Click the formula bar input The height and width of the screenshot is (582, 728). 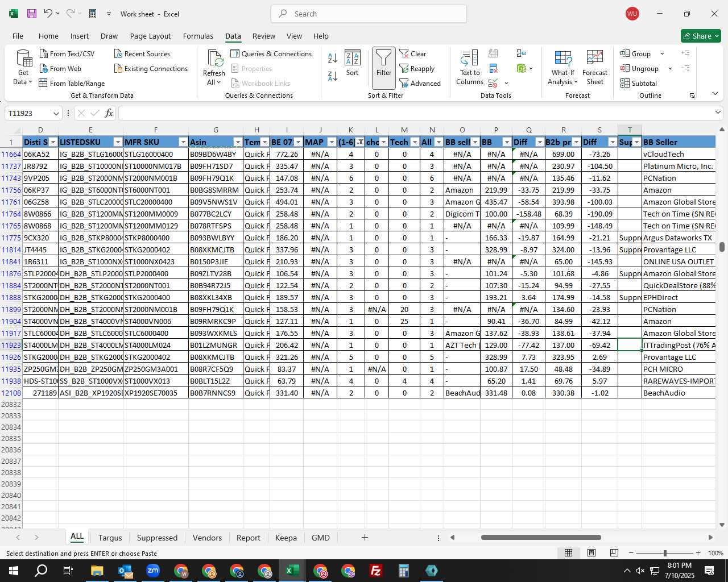tap(415, 113)
